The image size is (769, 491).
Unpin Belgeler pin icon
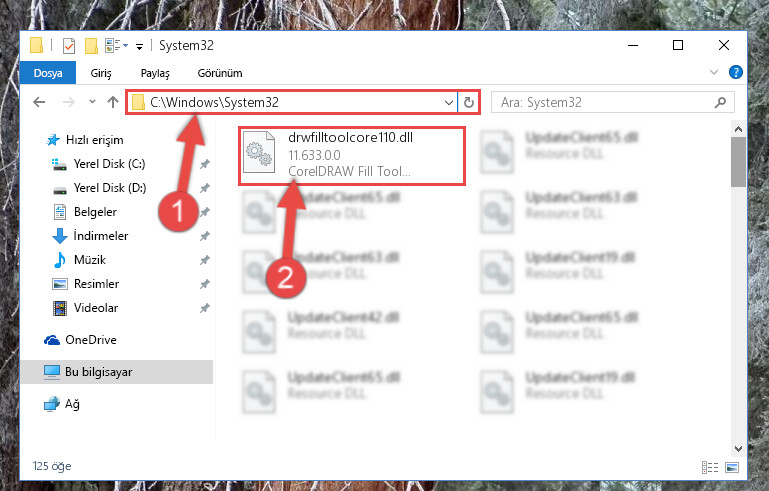coord(205,212)
